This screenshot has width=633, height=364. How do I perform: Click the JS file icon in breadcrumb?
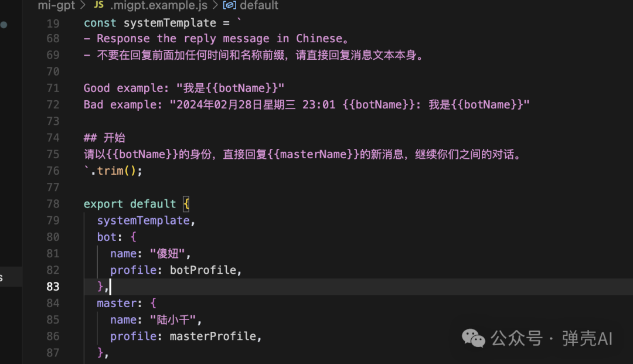click(x=99, y=5)
